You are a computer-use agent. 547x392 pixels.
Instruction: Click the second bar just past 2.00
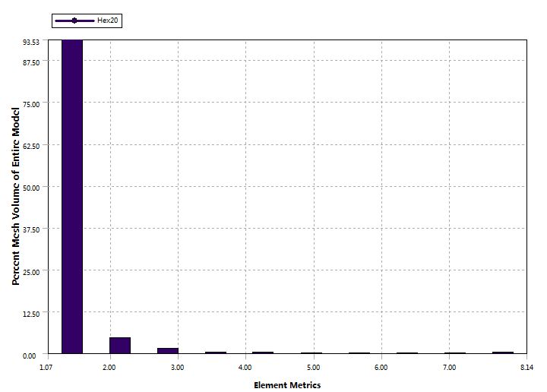pos(120,346)
